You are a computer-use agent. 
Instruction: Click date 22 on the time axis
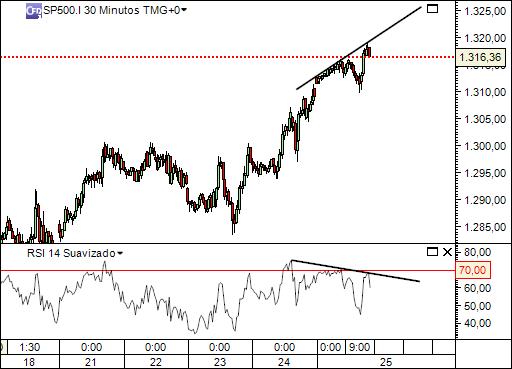pos(156,362)
